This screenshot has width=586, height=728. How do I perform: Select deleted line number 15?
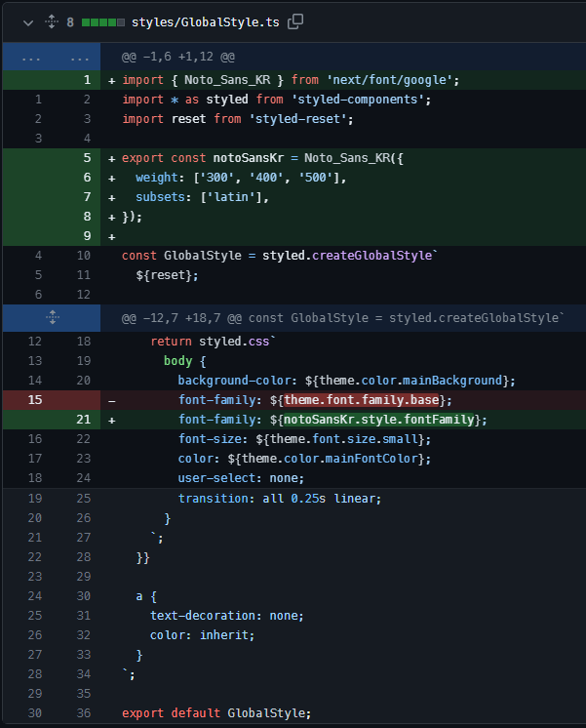click(x=35, y=400)
